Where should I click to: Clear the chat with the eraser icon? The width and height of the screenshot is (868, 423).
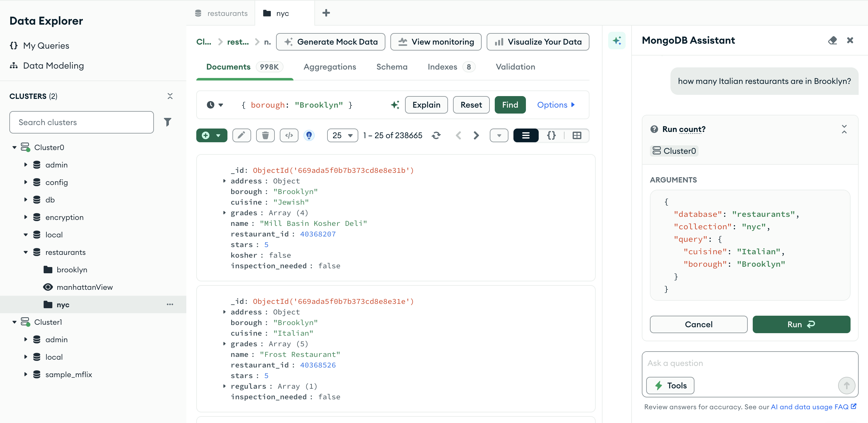[x=833, y=41]
